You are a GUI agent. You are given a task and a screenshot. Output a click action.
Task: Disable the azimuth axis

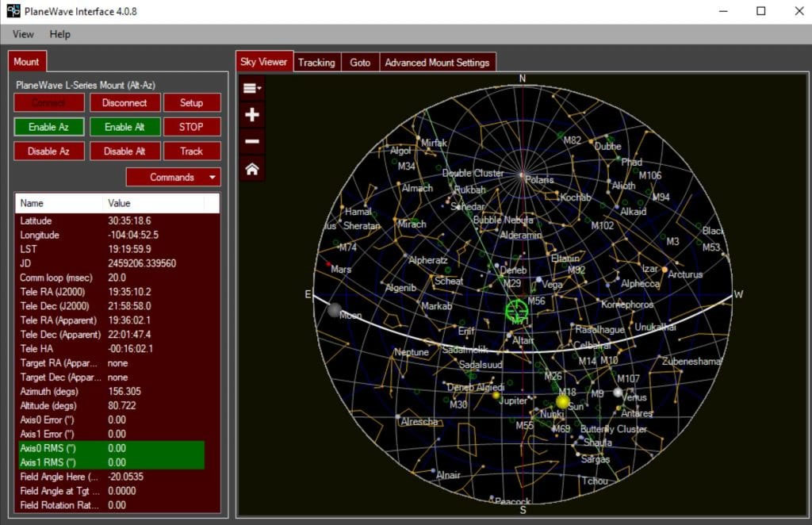click(x=48, y=151)
